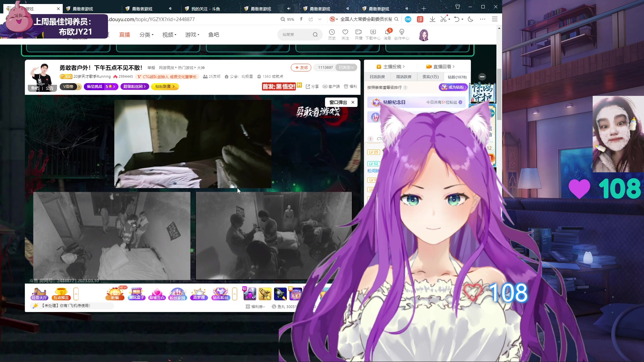Open the 历史 history icon

click(x=332, y=34)
